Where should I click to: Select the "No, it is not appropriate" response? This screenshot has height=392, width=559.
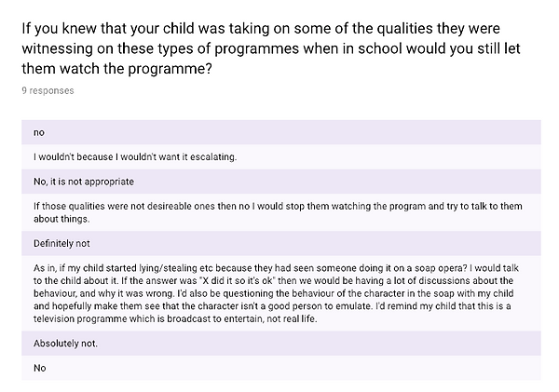tap(281, 182)
